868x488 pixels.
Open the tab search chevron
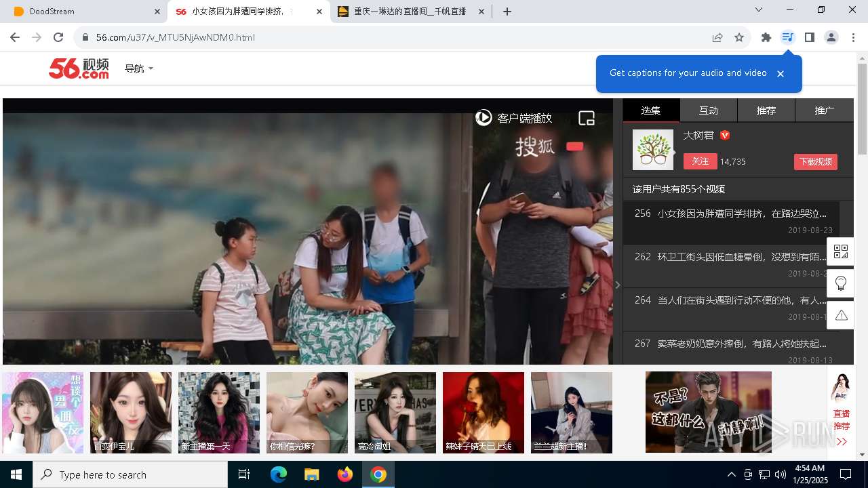pos(759,9)
